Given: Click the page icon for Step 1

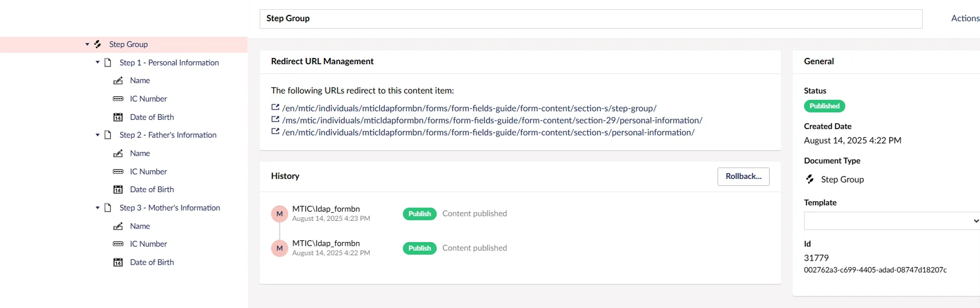Looking at the screenshot, I should [108, 63].
